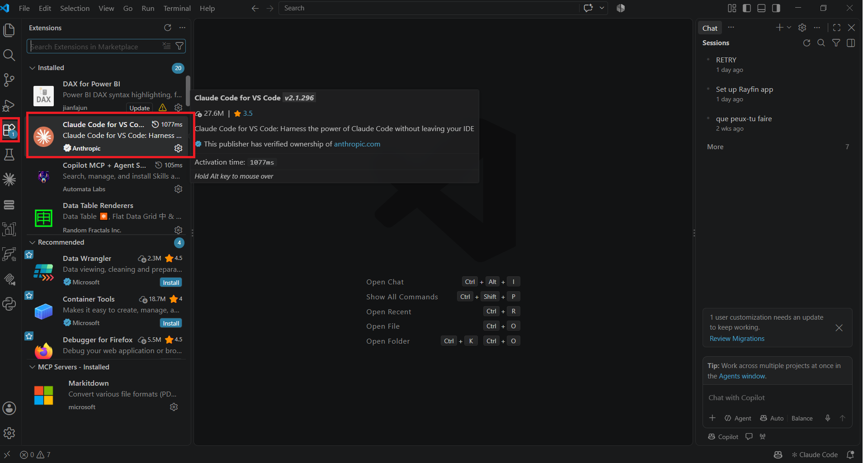Open settings gear for Copilot MCP extension
The width and height of the screenshot is (868, 463).
179,189
